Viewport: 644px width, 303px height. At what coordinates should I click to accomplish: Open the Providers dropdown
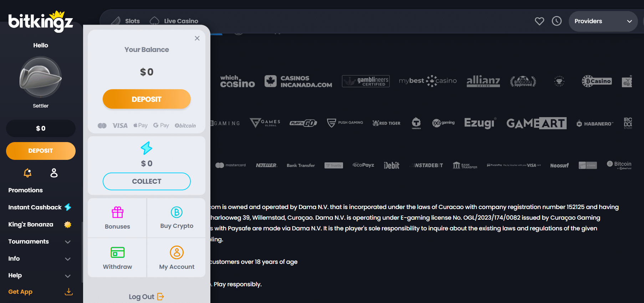[603, 21]
